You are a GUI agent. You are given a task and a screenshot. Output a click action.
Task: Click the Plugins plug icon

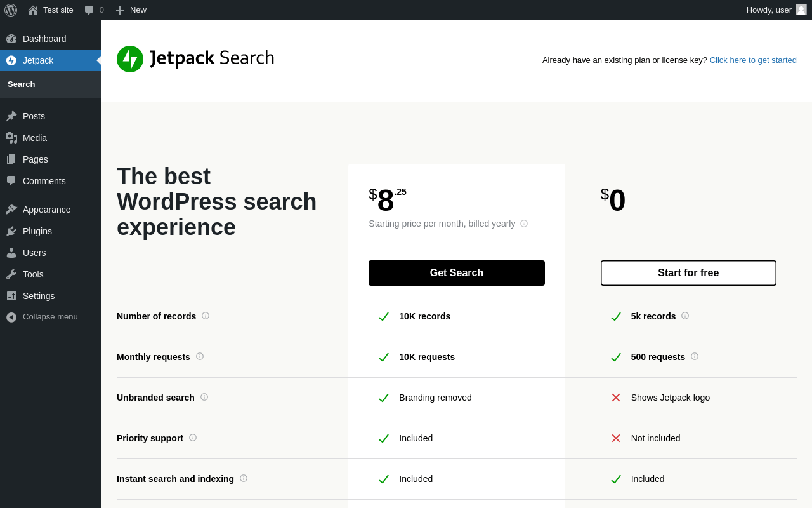point(11,231)
